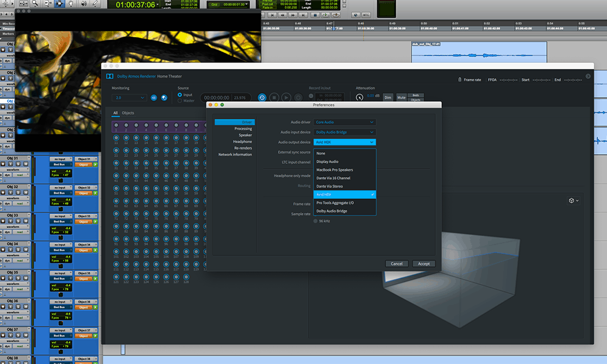607x364 pixels.
Task: Click Pro Tools rewind transport button
Action: coord(283,15)
